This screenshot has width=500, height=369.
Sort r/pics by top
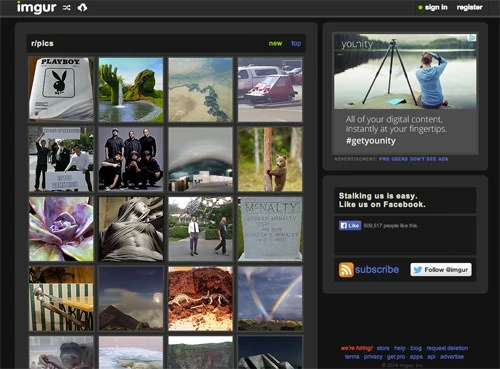(296, 43)
